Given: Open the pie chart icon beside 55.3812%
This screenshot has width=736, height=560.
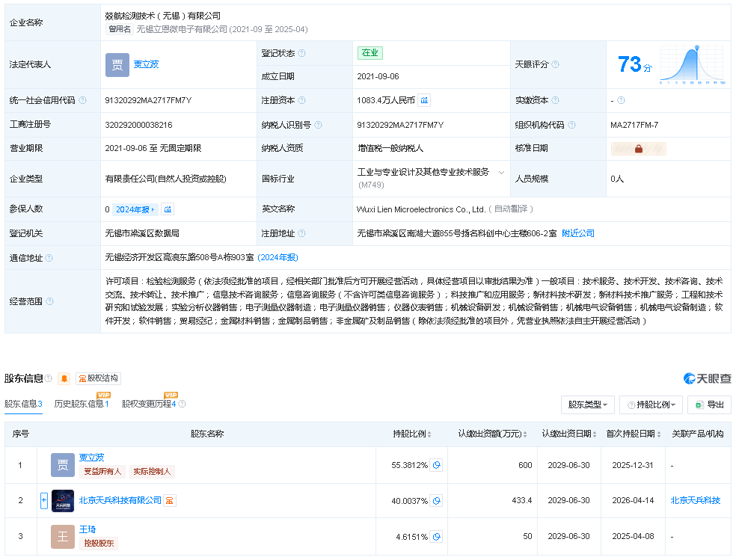Looking at the screenshot, I should tap(436, 465).
